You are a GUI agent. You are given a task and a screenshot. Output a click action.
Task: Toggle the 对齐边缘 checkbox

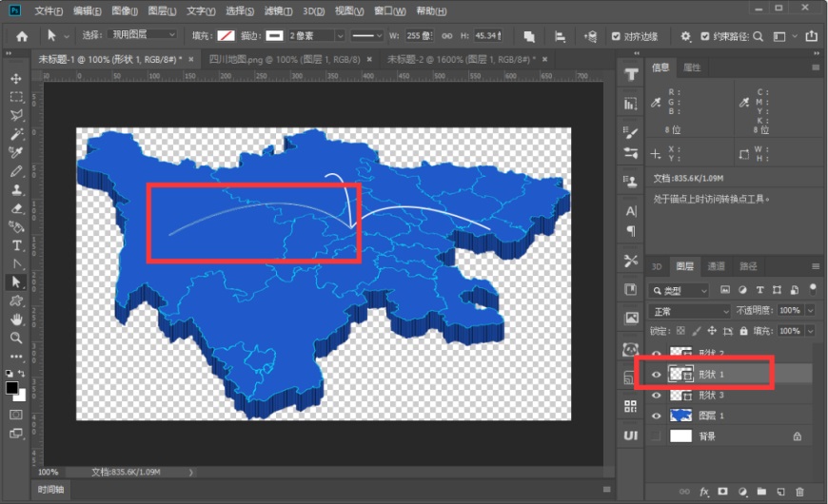click(x=616, y=36)
